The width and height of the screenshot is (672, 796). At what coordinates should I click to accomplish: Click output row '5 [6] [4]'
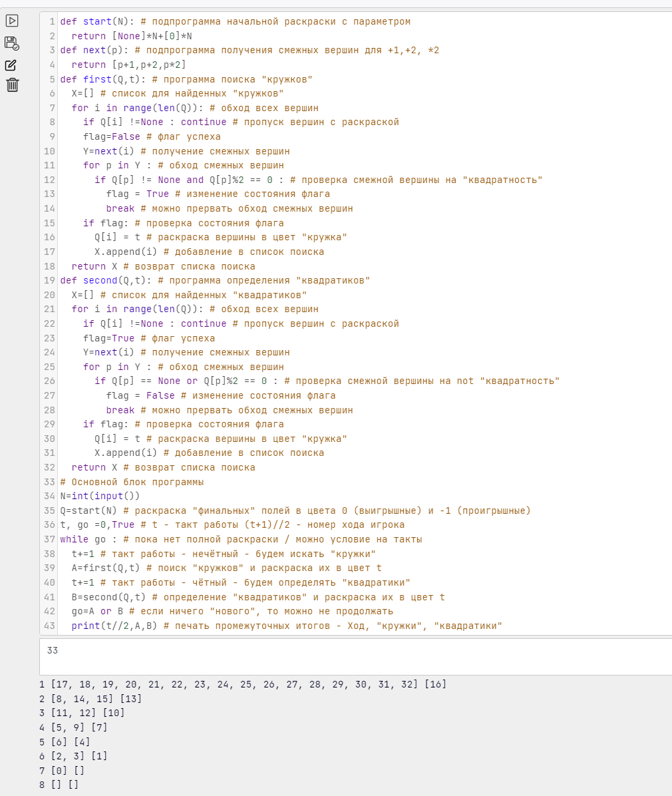pyautogui.click(x=65, y=742)
